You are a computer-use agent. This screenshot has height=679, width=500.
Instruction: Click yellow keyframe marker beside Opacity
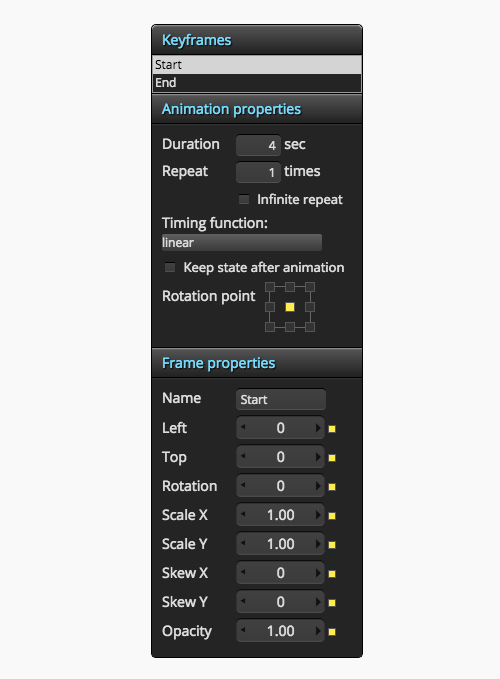pyautogui.click(x=332, y=632)
